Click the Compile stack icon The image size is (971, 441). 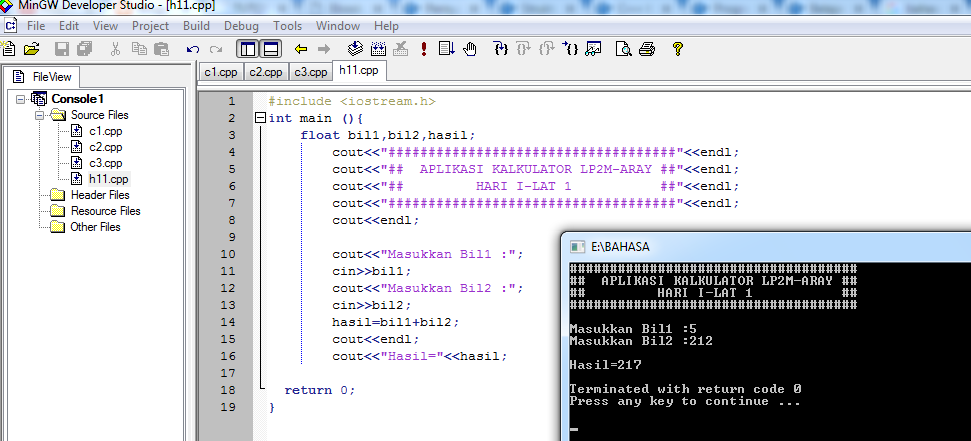pyautogui.click(x=355, y=48)
